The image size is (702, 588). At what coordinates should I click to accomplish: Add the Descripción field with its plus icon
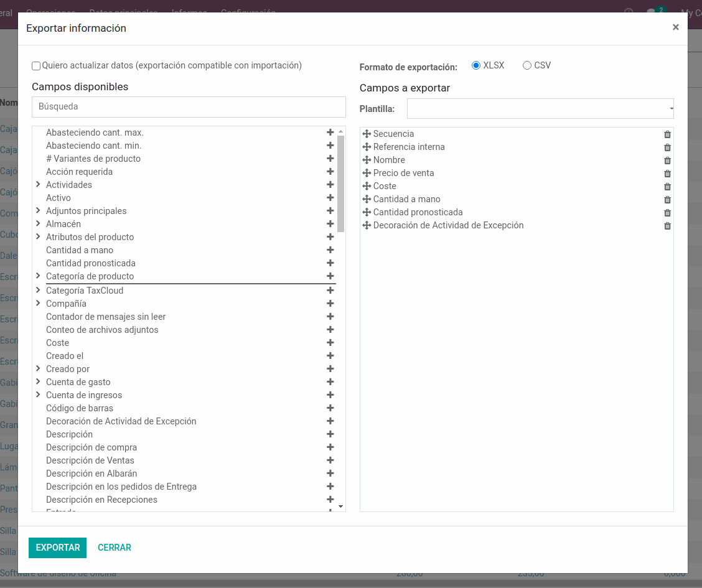click(x=330, y=434)
